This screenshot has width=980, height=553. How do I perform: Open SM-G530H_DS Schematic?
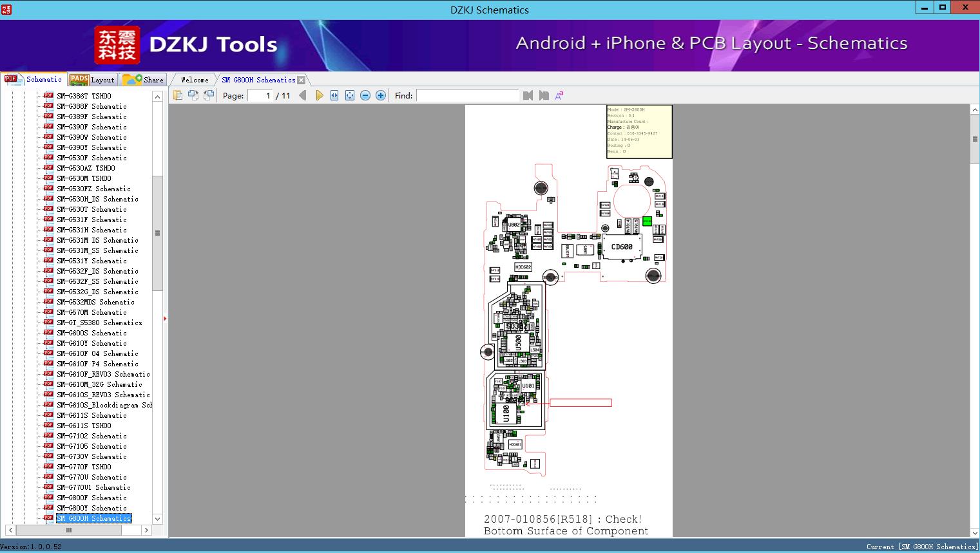97,199
